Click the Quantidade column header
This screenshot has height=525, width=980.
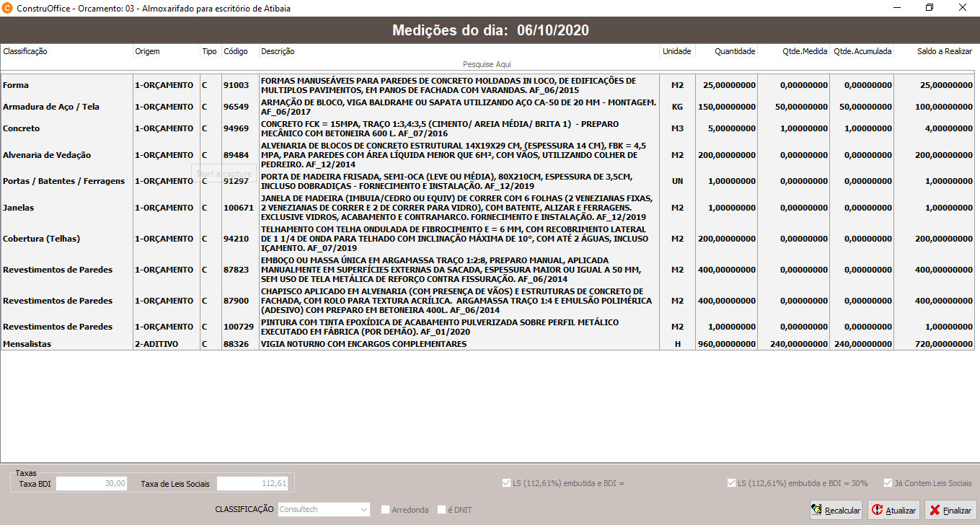click(735, 51)
